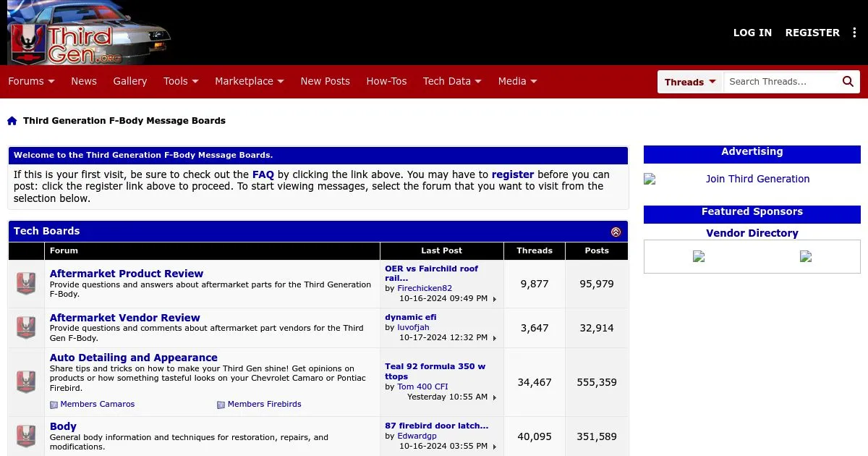Open the 87 firebird door latch thread
This screenshot has width=868, height=456.
point(437,426)
